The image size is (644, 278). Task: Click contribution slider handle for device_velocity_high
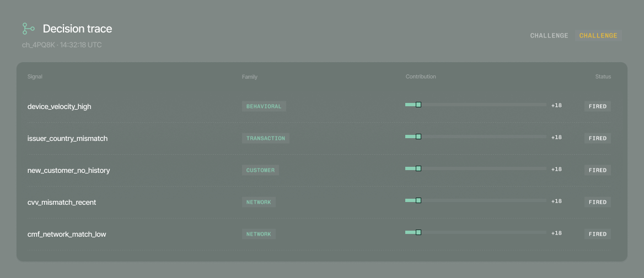tap(418, 105)
